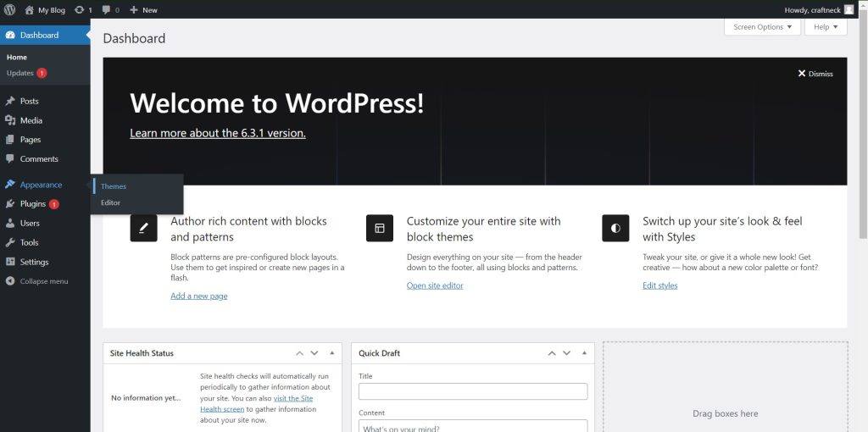Click the WordPress logo in admin bar
This screenshot has width=868, height=432.
pos(9,9)
